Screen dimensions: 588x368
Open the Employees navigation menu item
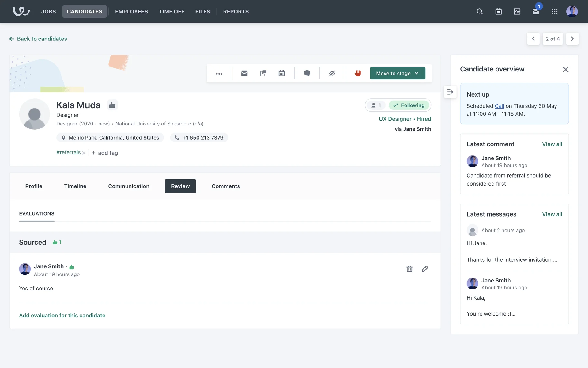131,12
